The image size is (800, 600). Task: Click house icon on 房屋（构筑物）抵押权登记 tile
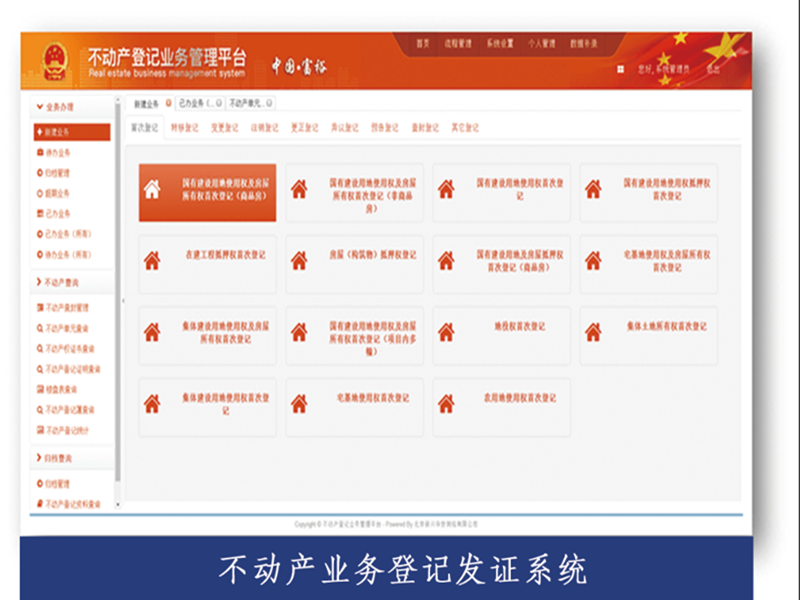(299, 260)
